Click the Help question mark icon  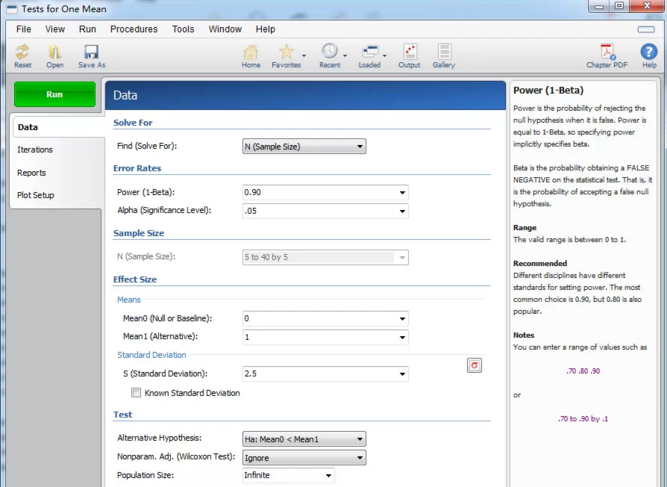click(649, 55)
